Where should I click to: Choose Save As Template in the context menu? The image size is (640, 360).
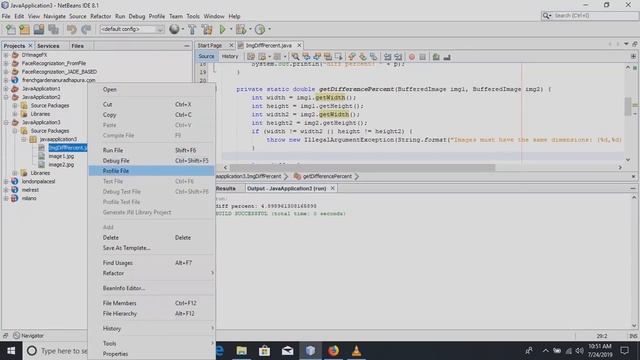click(x=151, y=248)
